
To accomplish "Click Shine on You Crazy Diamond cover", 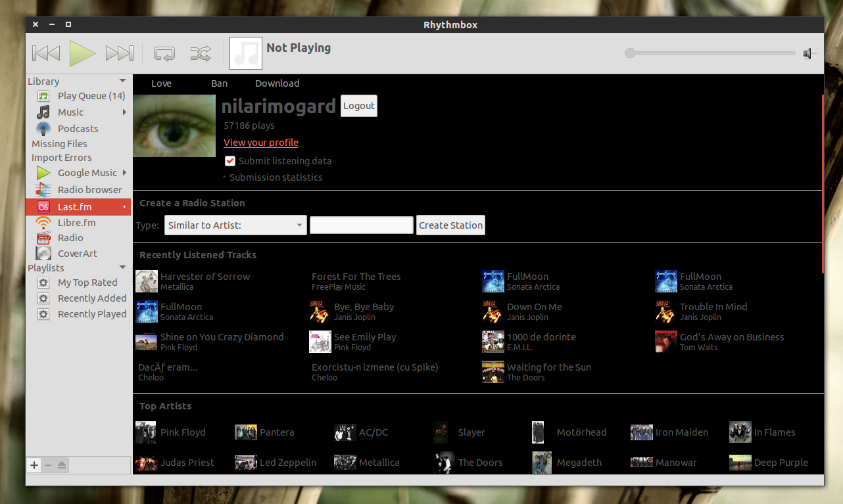I will click(x=146, y=342).
